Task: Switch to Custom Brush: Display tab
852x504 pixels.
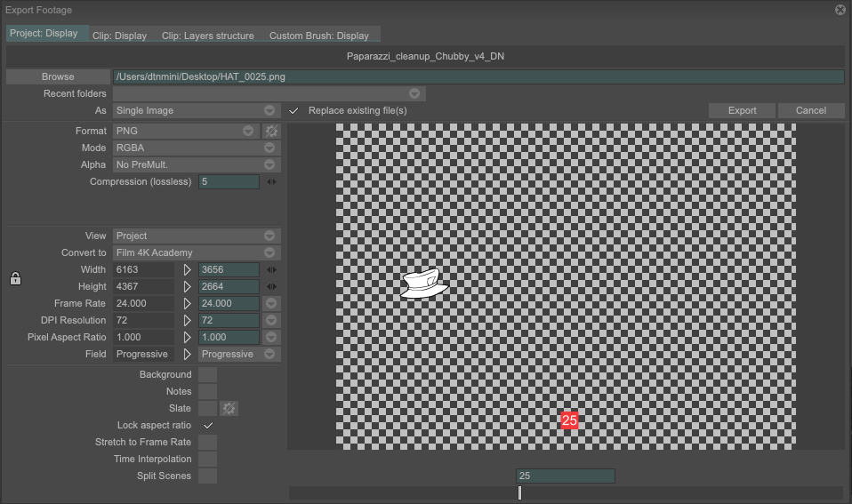Action: (319, 36)
